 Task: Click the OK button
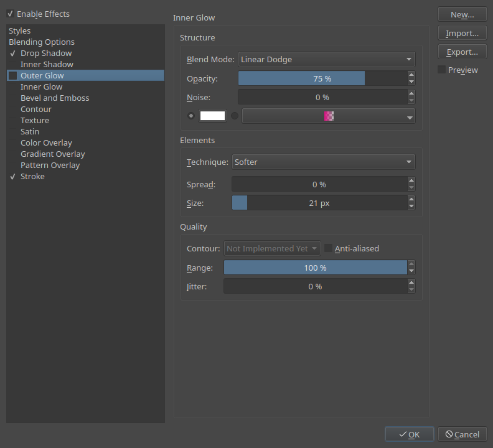(x=410, y=434)
